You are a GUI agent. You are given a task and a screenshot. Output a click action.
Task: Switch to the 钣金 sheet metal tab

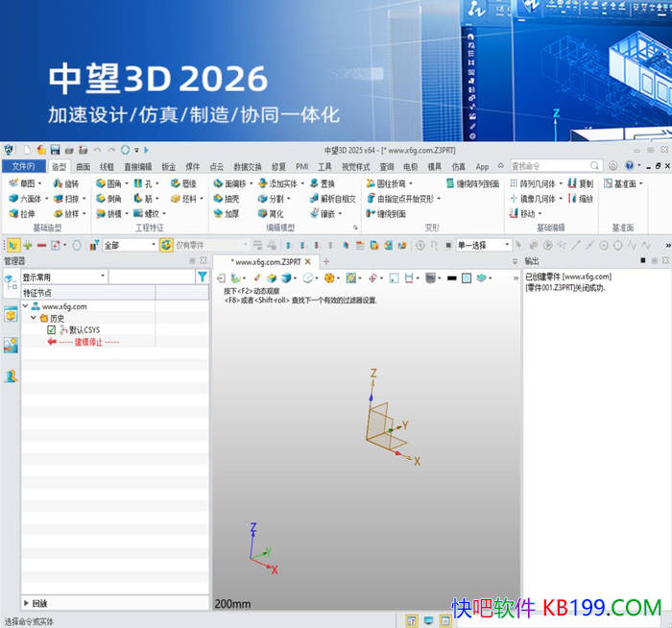click(169, 167)
